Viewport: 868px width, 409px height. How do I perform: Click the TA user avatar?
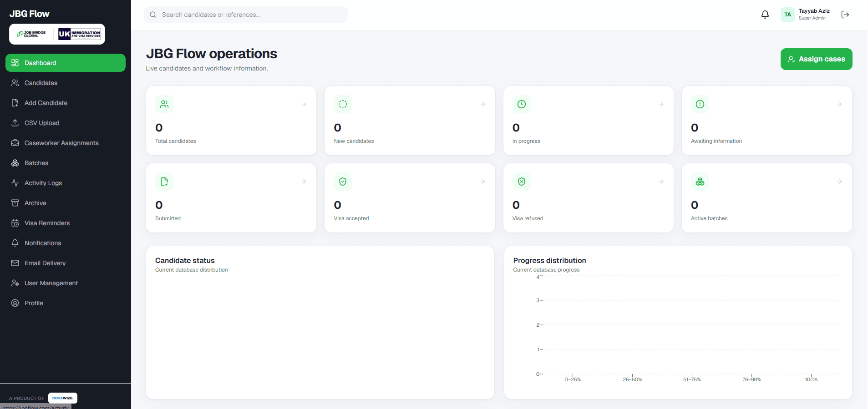pos(787,15)
